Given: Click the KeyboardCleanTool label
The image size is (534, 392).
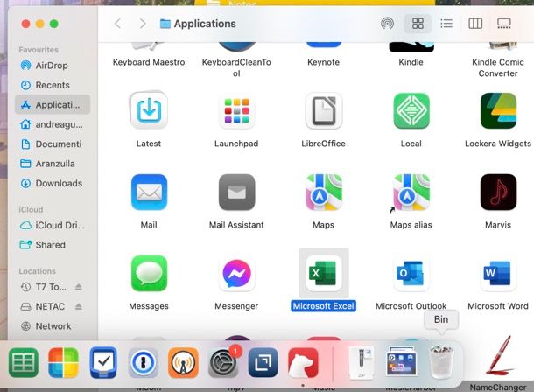Looking at the screenshot, I should (x=236, y=67).
